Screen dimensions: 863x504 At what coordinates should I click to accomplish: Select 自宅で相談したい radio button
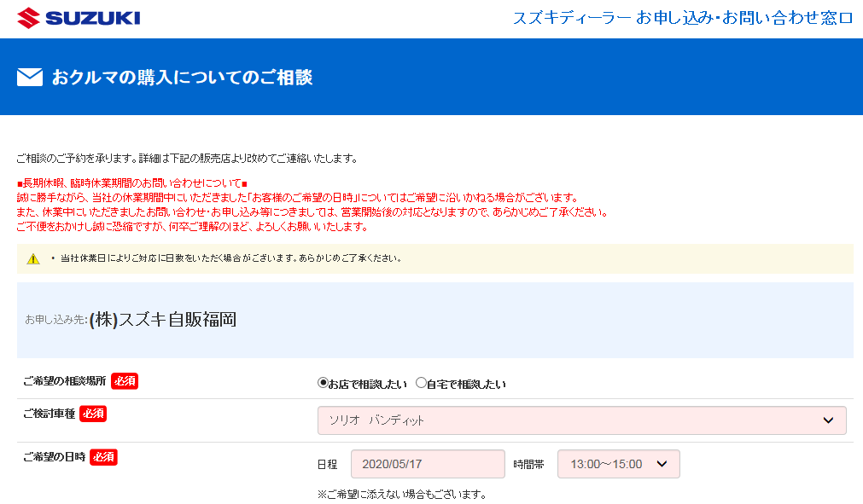click(421, 383)
